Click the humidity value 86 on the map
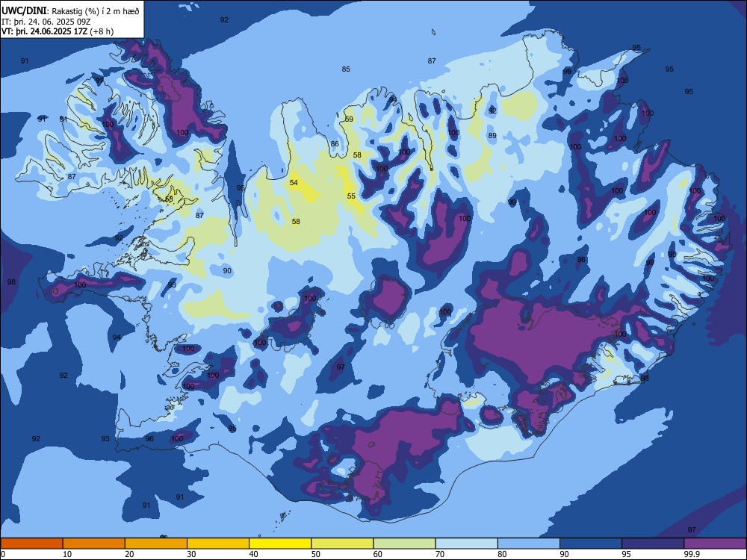Screen dimensions: 747x560 point(335,144)
